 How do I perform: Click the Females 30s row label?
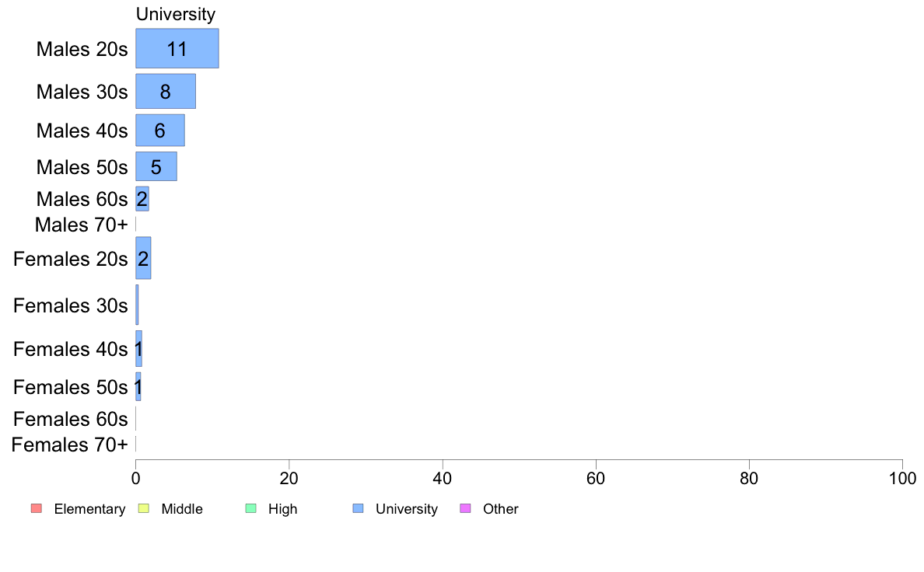click(71, 305)
